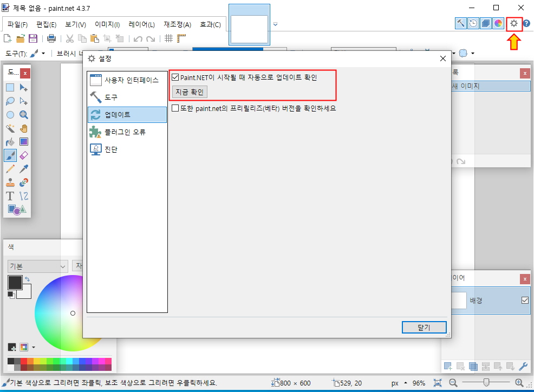Select the Recolor tool
The image size is (534, 392).
[23, 182]
